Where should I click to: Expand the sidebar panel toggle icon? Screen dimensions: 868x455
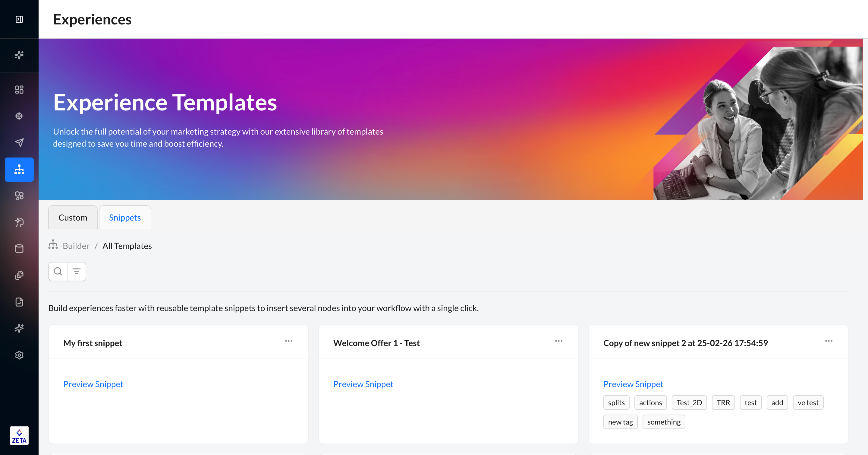click(19, 19)
